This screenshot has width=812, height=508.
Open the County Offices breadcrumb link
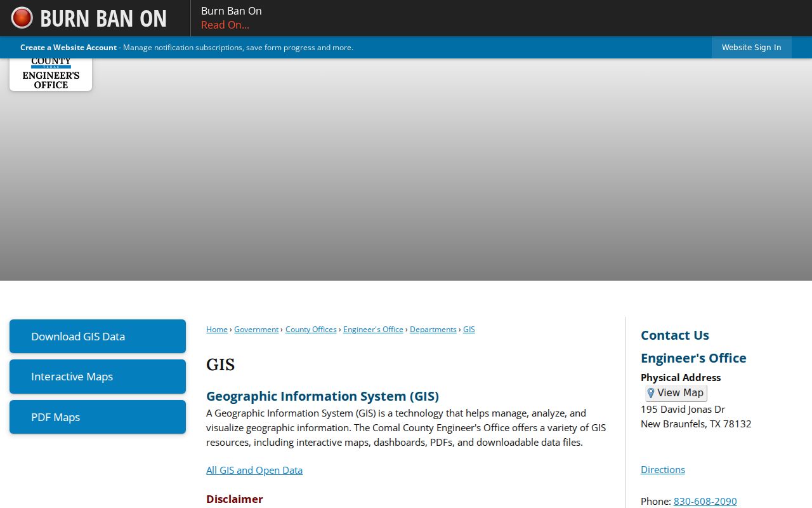[x=311, y=330]
